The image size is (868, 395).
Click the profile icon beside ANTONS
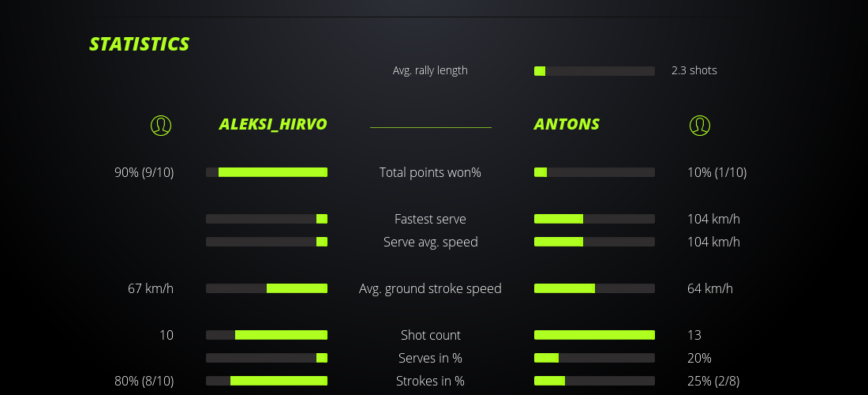(x=699, y=125)
